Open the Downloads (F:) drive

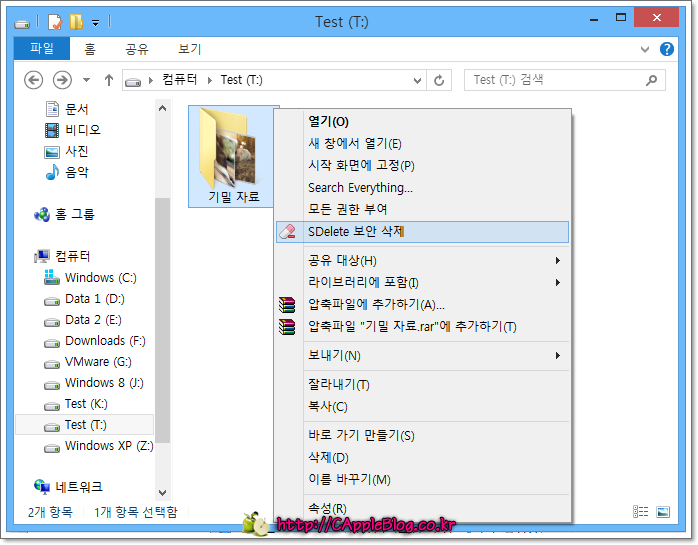[x=95, y=341]
